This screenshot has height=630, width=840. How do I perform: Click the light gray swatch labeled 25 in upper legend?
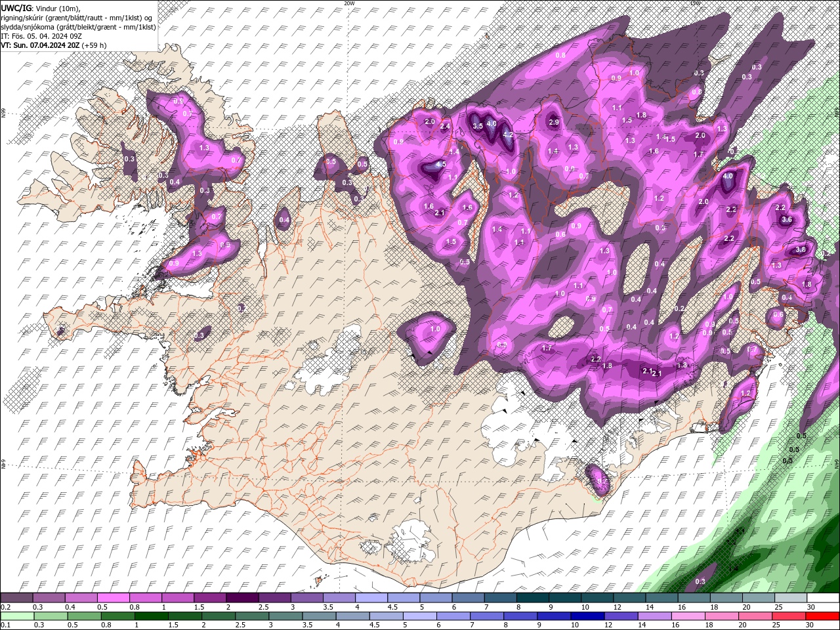coord(791,598)
